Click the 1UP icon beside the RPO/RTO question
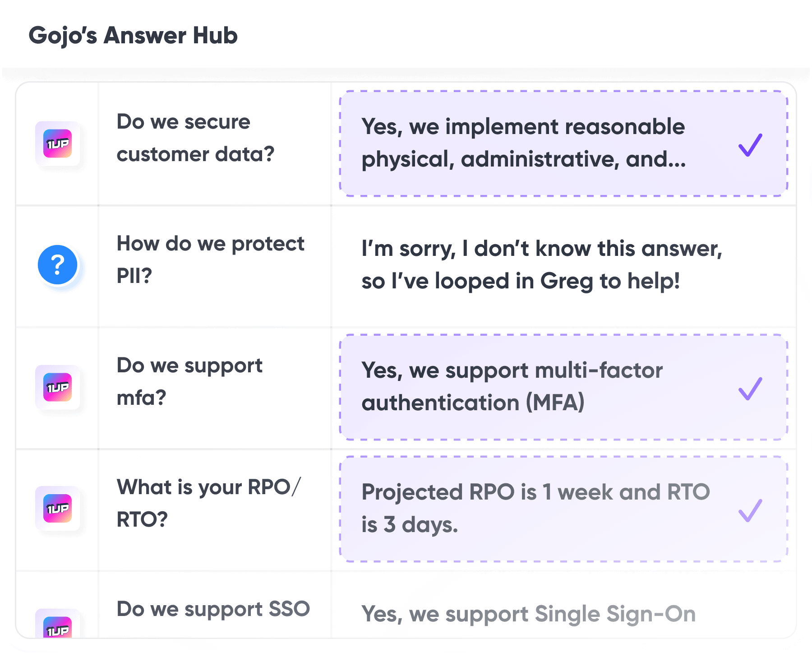The image size is (812, 653). (57, 509)
